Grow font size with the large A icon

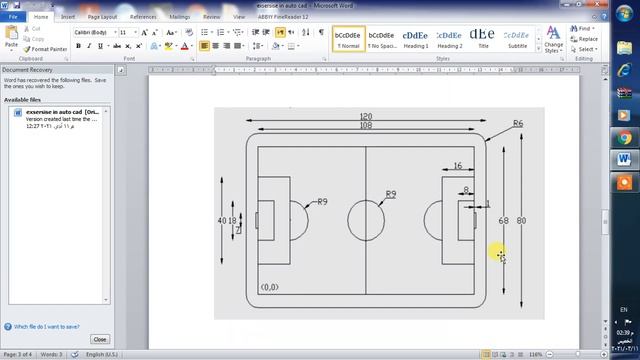(144, 33)
